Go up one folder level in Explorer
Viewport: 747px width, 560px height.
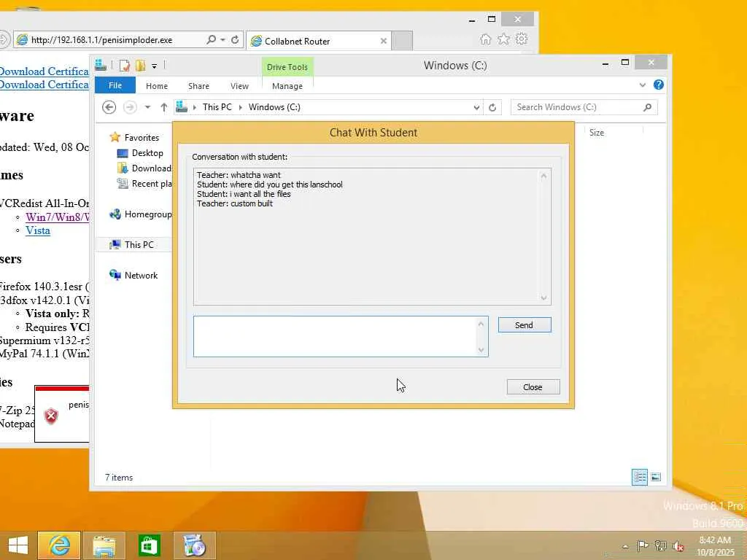tap(163, 107)
